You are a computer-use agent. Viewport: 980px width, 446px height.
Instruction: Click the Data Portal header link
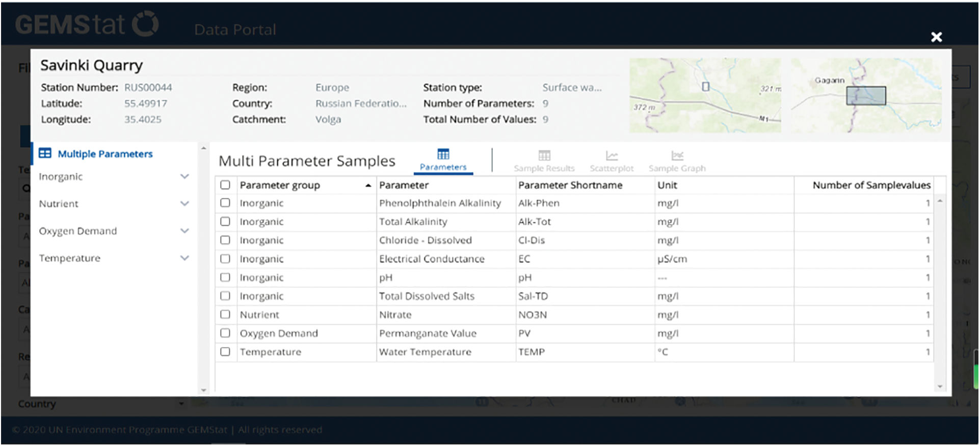pyautogui.click(x=235, y=30)
